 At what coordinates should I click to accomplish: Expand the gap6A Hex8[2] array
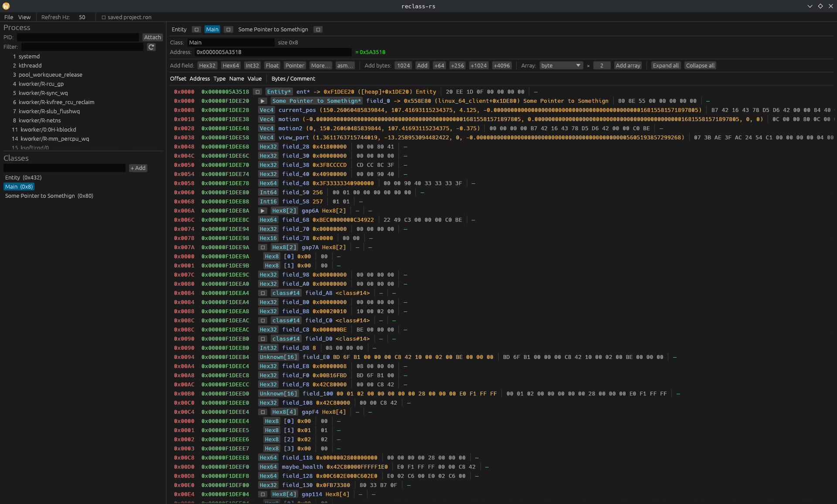coord(262,211)
